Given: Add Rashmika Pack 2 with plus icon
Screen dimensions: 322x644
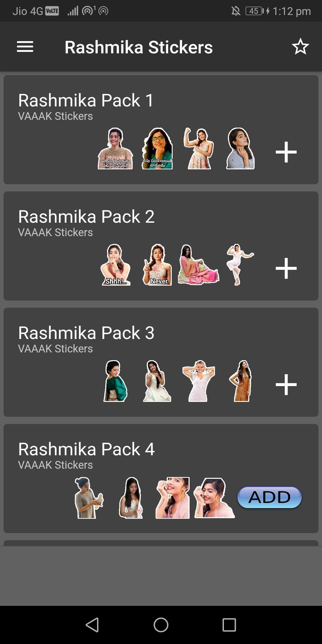Looking at the screenshot, I should 286,268.
